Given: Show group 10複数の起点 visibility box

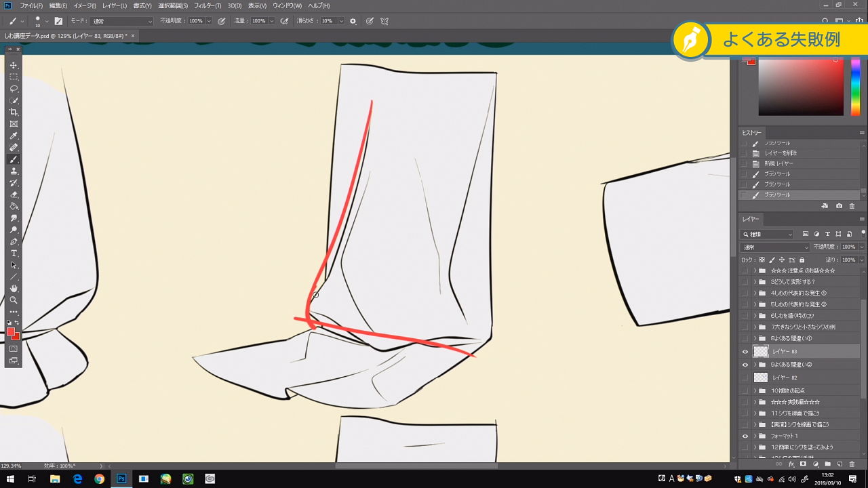Looking at the screenshot, I should [745, 390].
